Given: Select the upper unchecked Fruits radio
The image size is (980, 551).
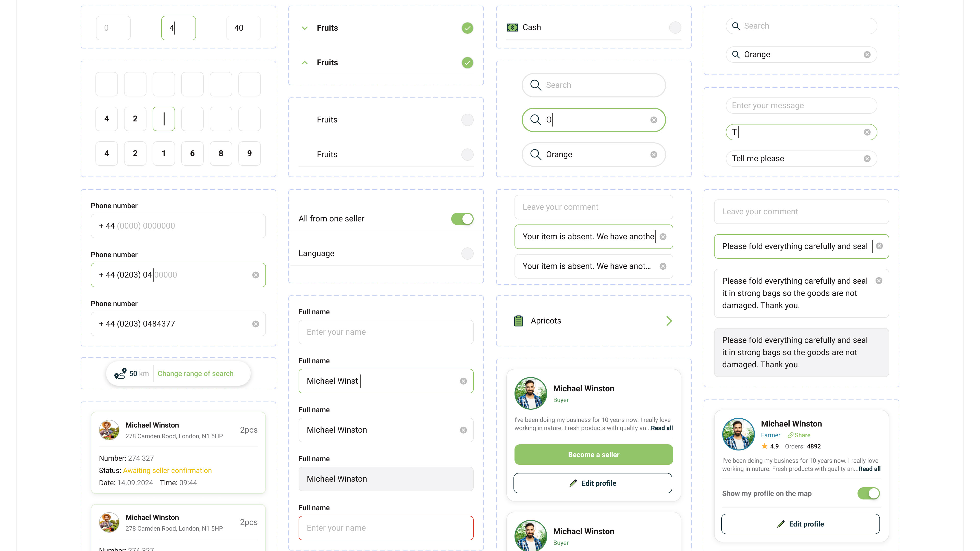Looking at the screenshot, I should (467, 120).
